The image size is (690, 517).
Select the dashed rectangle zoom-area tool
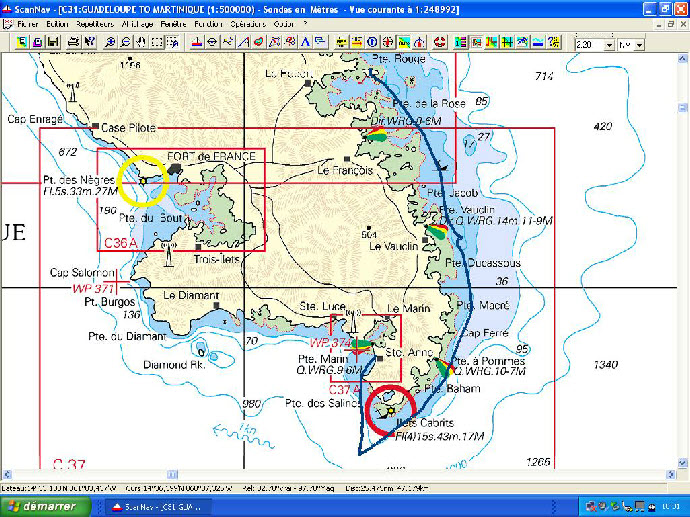click(157, 43)
